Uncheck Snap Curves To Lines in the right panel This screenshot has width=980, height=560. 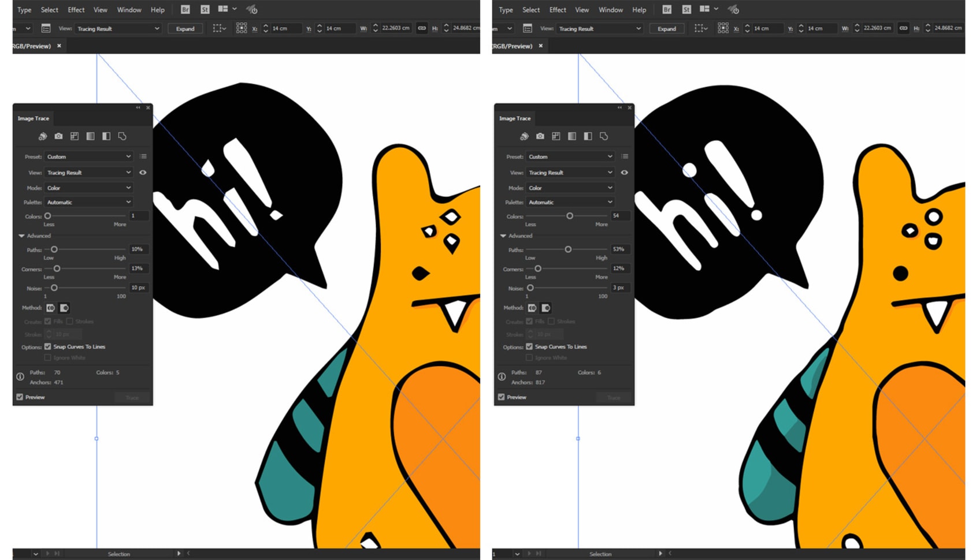tap(529, 347)
